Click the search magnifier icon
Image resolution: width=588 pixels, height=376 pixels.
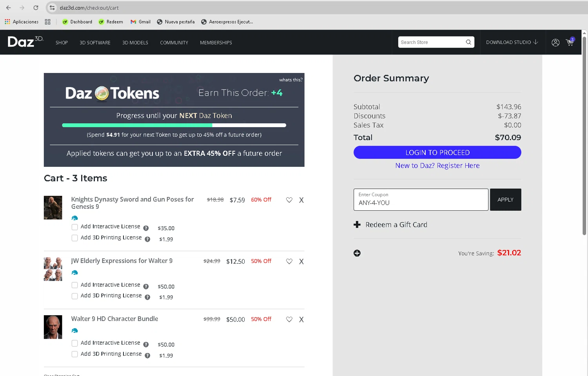(468, 42)
